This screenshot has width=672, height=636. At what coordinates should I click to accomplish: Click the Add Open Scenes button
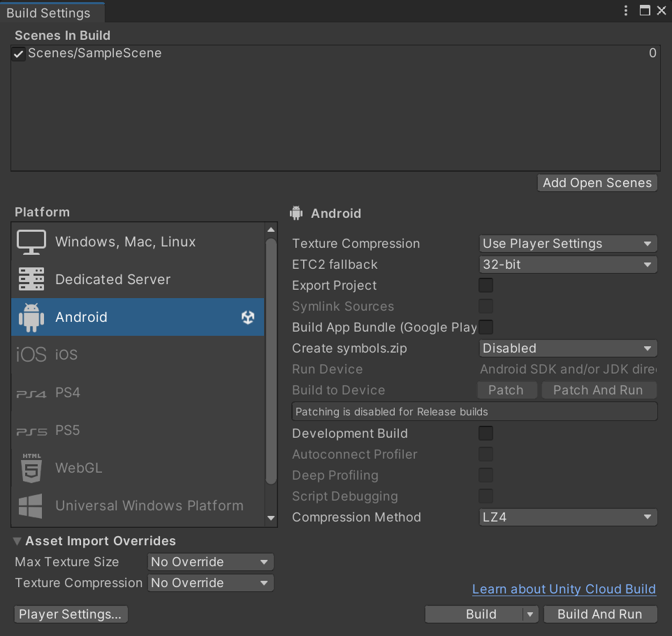click(597, 182)
